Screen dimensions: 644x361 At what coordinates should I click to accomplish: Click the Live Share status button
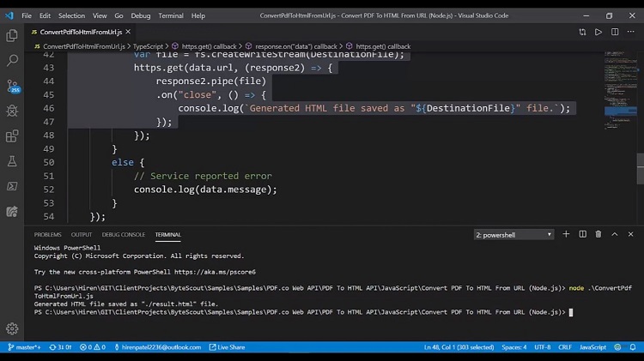(x=228, y=347)
